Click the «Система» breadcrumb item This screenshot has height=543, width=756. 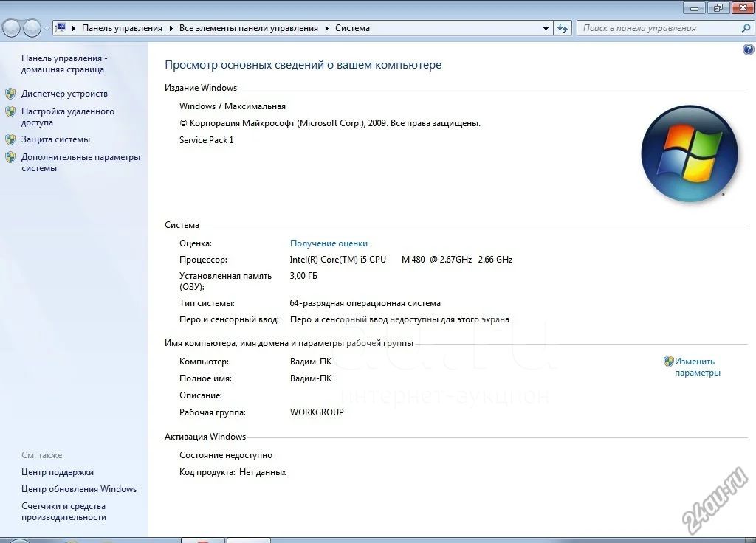tap(352, 28)
